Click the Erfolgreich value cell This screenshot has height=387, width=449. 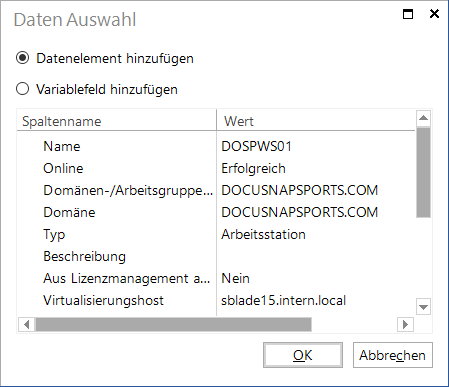click(x=253, y=169)
